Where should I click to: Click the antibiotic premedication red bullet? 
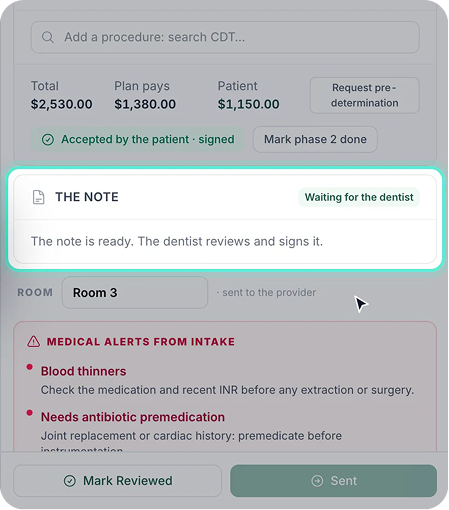click(x=30, y=413)
